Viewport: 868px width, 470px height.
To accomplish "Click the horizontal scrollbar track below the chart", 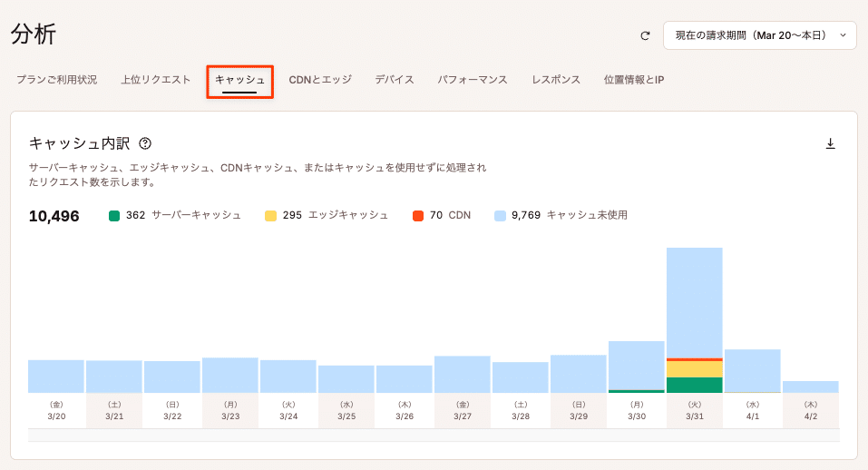I will click(x=434, y=436).
